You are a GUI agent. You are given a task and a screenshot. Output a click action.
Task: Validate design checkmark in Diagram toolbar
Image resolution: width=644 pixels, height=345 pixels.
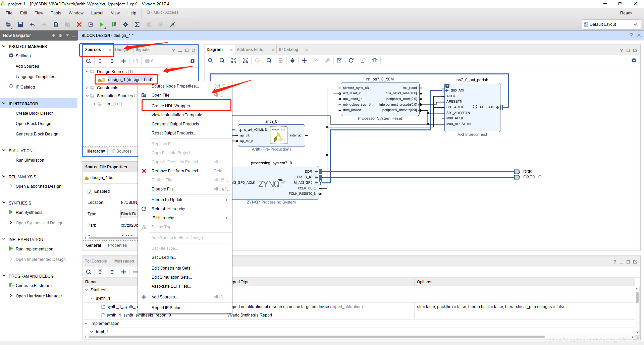click(x=339, y=60)
